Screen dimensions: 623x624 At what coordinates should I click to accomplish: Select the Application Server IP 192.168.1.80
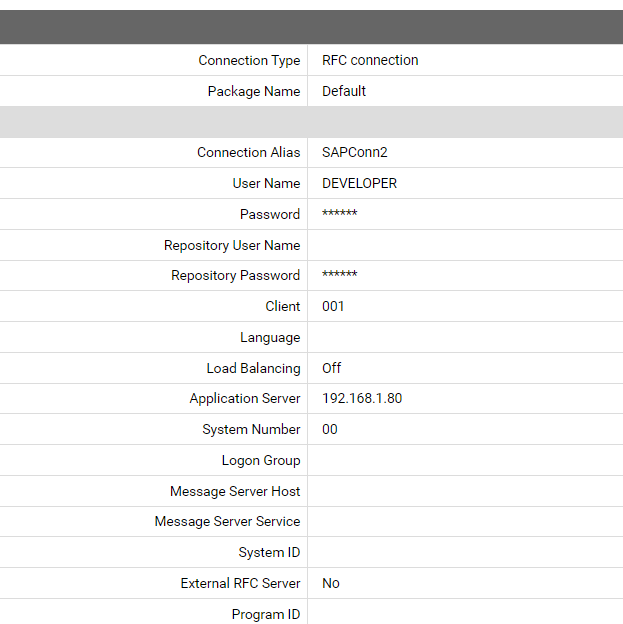pos(362,398)
